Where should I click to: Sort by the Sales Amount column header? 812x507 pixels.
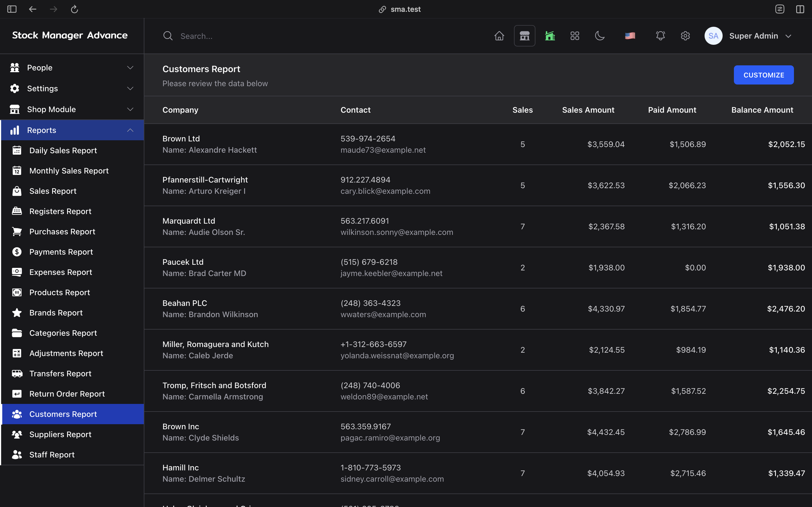click(x=588, y=110)
